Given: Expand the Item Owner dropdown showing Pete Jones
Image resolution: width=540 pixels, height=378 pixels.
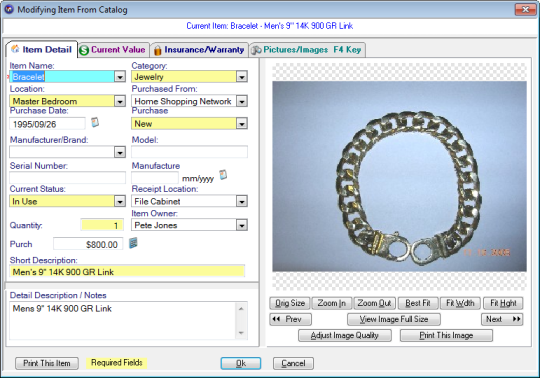Looking at the screenshot, I should tap(242, 225).
